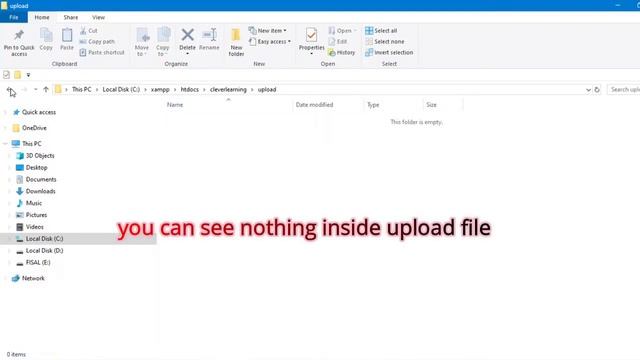
Task: Open Videos in navigation pane
Action: (x=35, y=227)
